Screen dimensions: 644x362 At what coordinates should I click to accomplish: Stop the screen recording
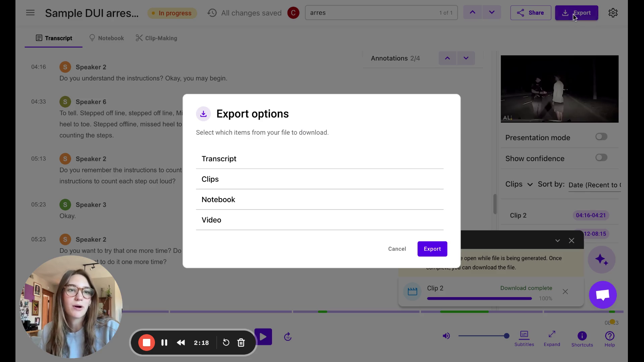(147, 343)
